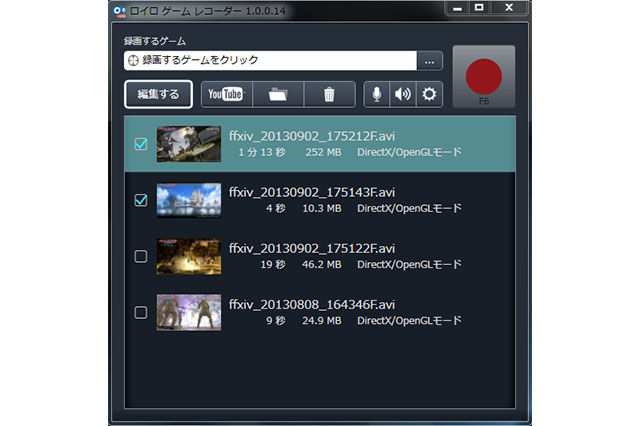
Task: Toggle the microphone recording icon
Action: click(377, 94)
